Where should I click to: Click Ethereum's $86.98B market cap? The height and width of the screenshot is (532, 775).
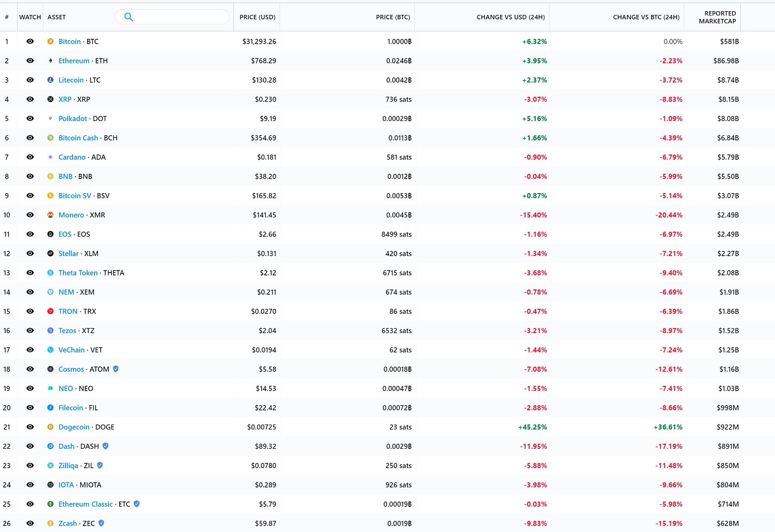coord(726,61)
